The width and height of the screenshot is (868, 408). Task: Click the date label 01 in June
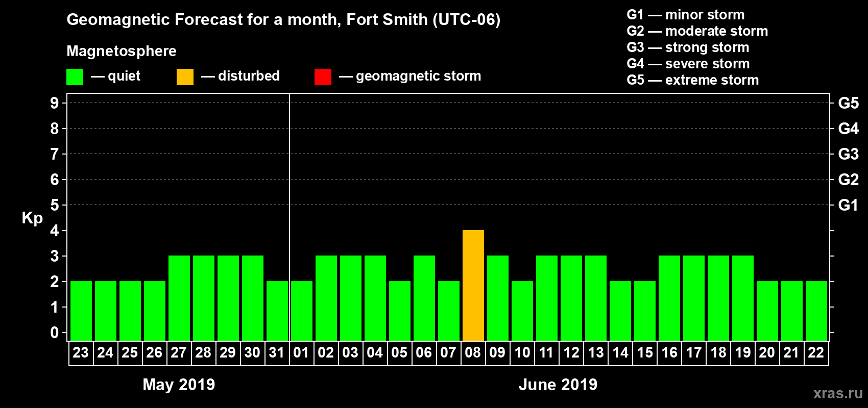(x=301, y=353)
